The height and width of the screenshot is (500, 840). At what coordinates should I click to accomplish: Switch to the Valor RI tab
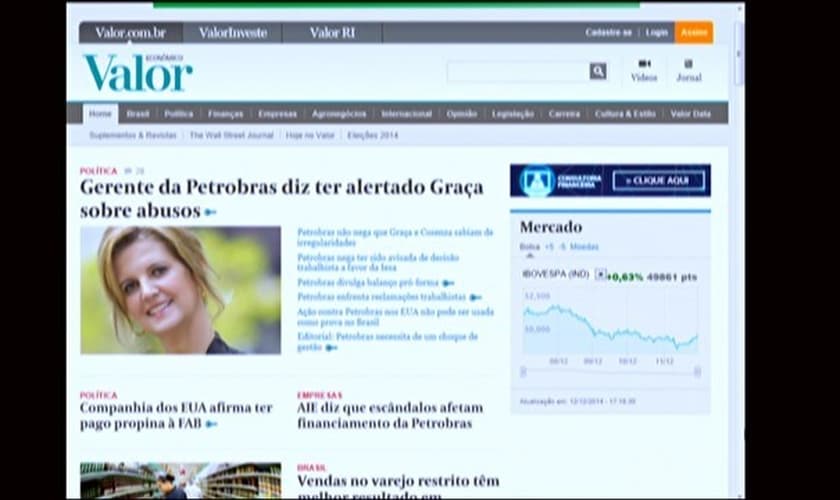point(332,33)
